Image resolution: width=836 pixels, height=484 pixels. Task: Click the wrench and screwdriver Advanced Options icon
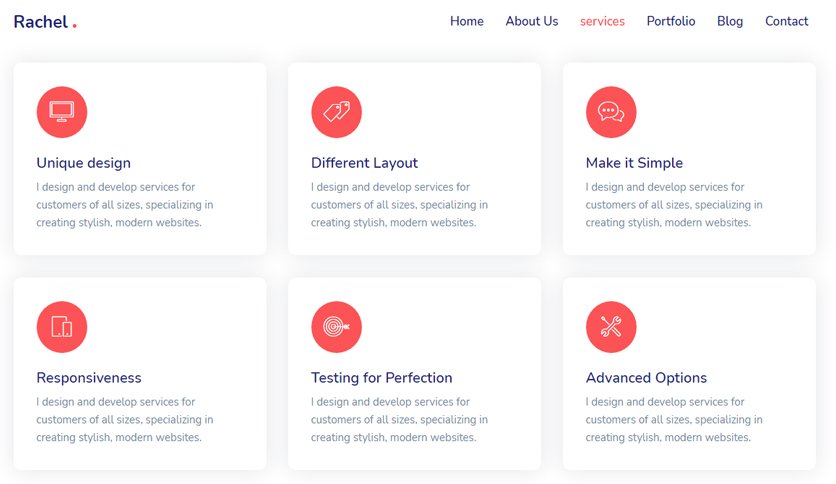611,327
